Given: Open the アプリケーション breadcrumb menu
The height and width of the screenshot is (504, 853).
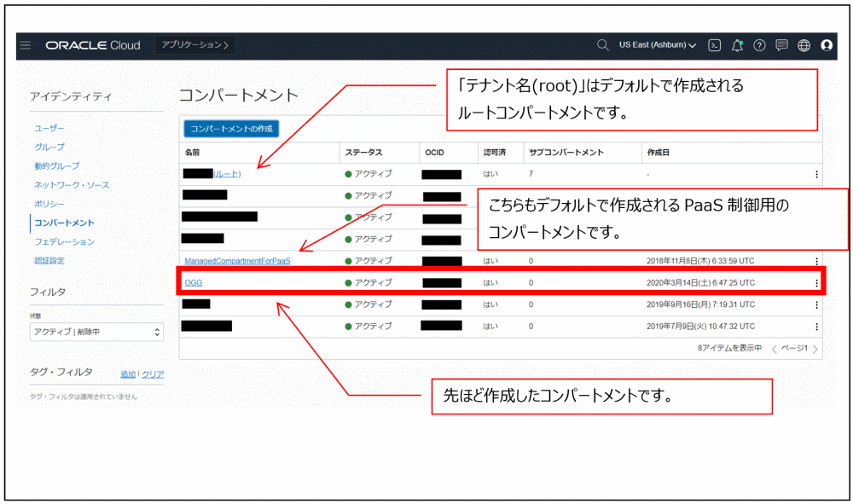Looking at the screenshot, I should point(194,45).
